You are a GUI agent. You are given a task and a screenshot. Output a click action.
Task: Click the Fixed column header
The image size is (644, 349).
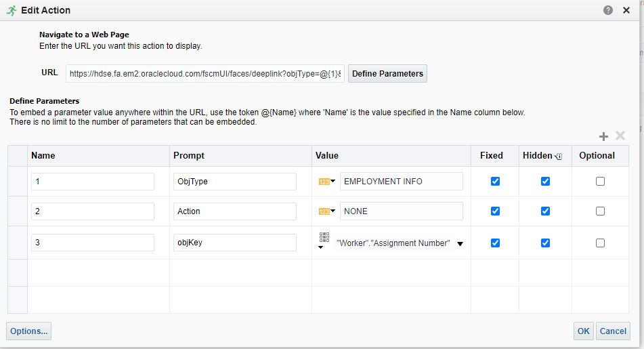point(495,155)
